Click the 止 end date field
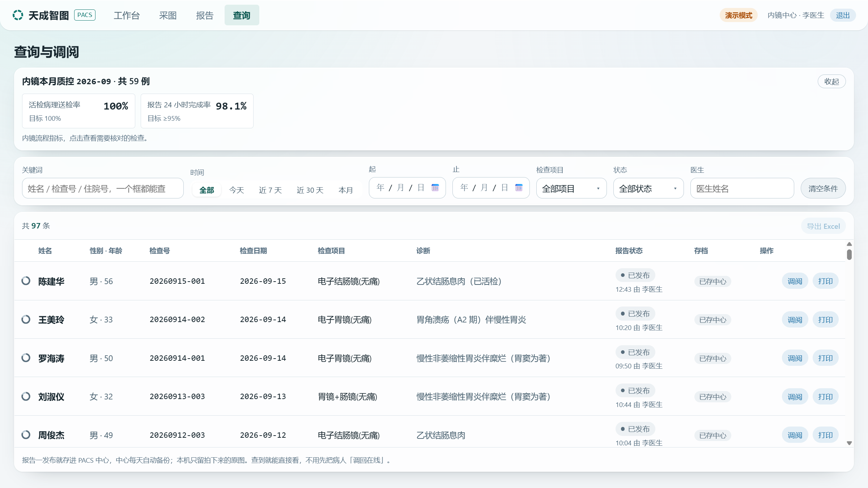This screenshot has width=868, height=488. [491, 188]
